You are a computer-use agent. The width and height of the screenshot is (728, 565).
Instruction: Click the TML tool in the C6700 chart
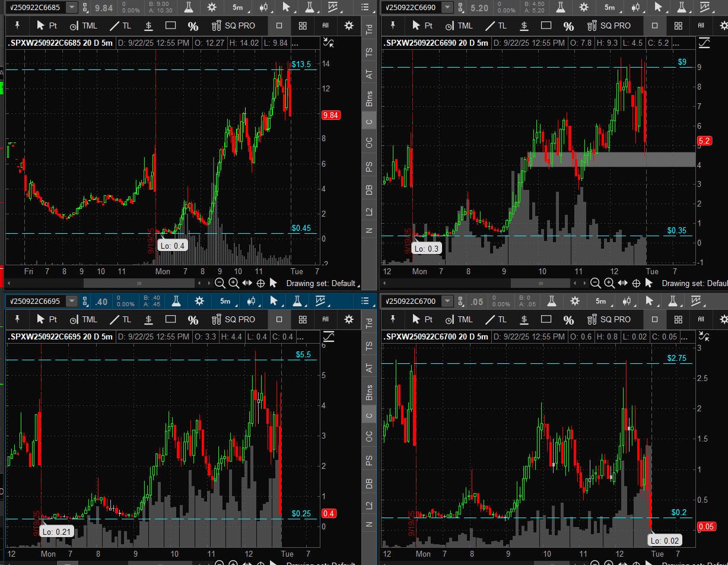[x=458, y=319]
